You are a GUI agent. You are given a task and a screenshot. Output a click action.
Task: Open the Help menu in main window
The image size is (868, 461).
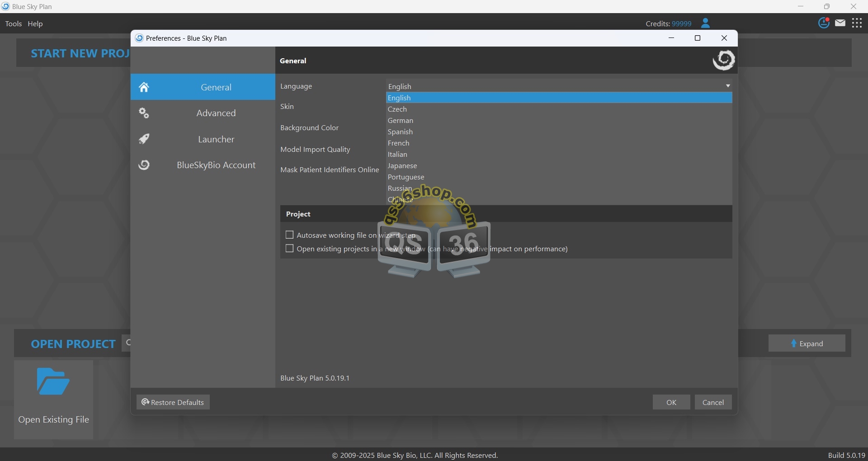[x=35, y=24]
